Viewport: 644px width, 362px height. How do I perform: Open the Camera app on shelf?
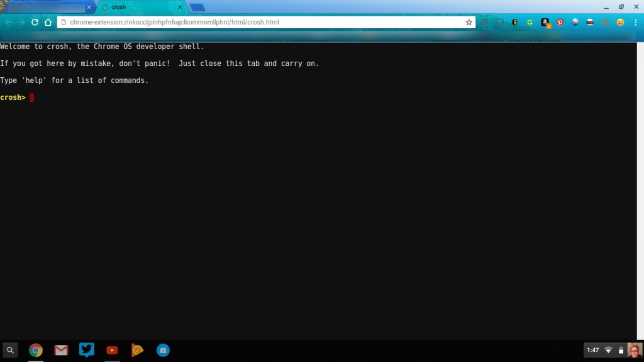pyautogui.click(x=163, y=350)
